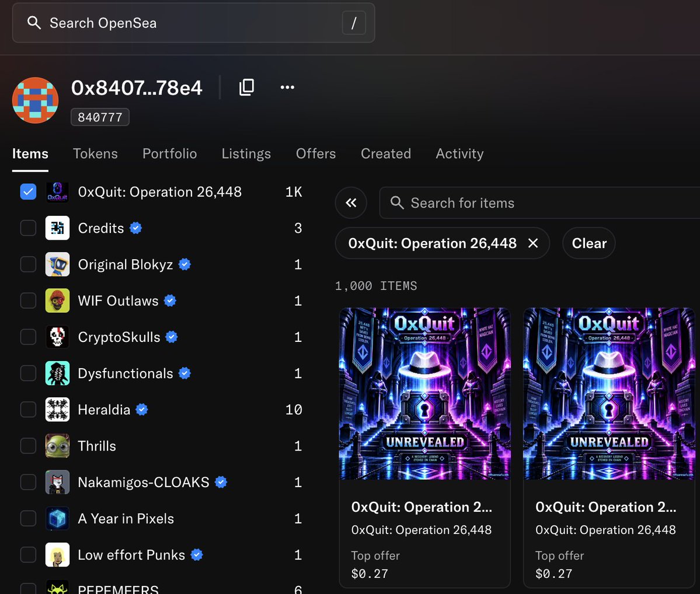
Task: Open the Created tab
Action: point(386,153)
